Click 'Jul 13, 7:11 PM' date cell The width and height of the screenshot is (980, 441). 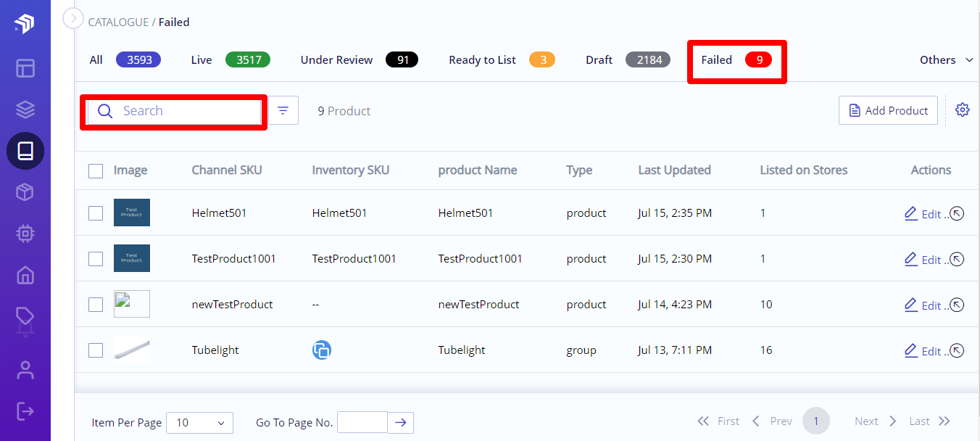point(675,350)
